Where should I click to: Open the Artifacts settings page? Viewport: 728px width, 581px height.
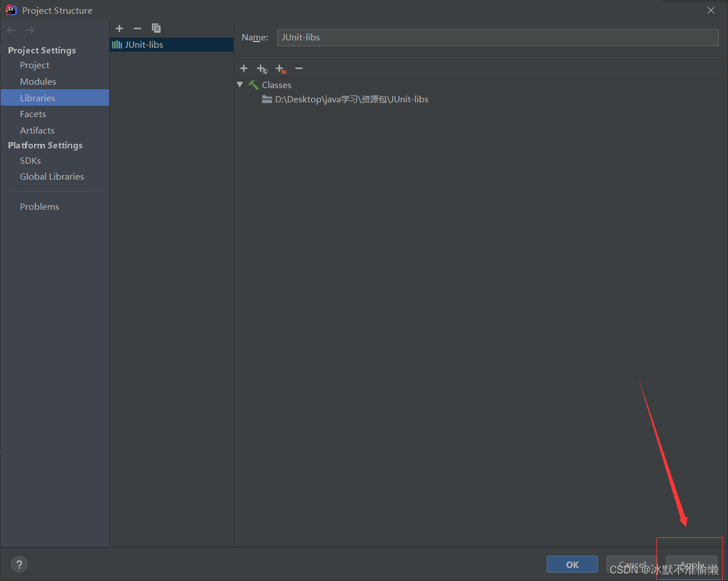37,131
